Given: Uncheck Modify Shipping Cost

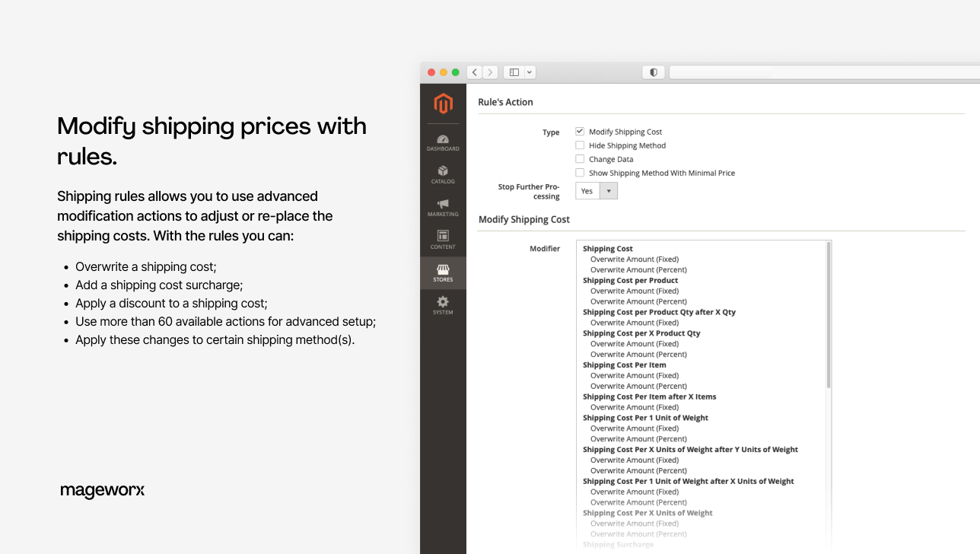Looking at the screenshot, I should pos(579,131).
